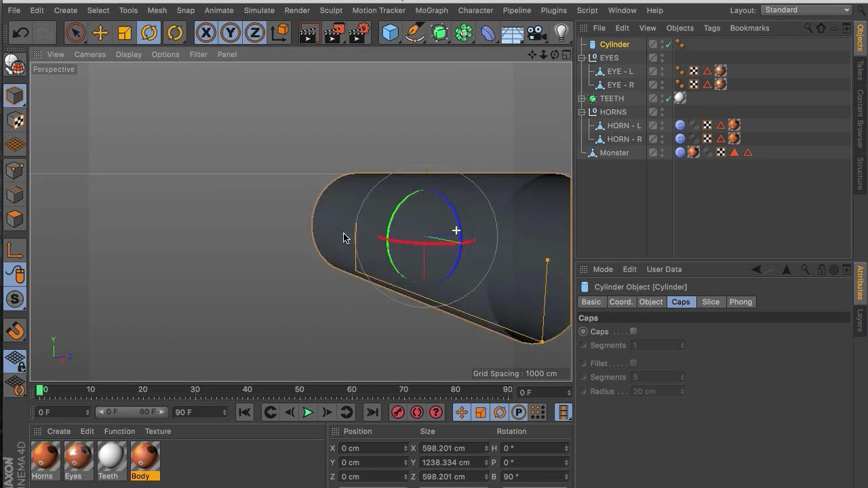The width and height of the screenshot is (868, 488).
Task: Select the Move tool
Action: click(x=100, y=33)
